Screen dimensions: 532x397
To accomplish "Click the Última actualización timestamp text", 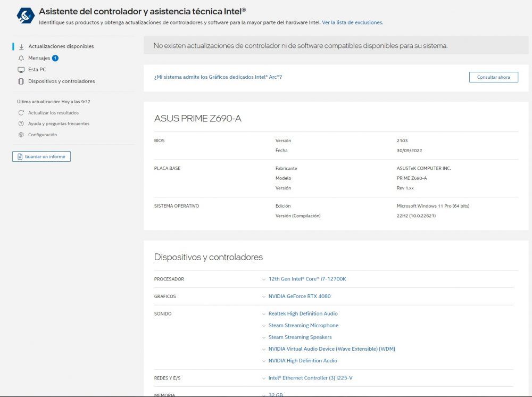I will [x=54, y=102].
